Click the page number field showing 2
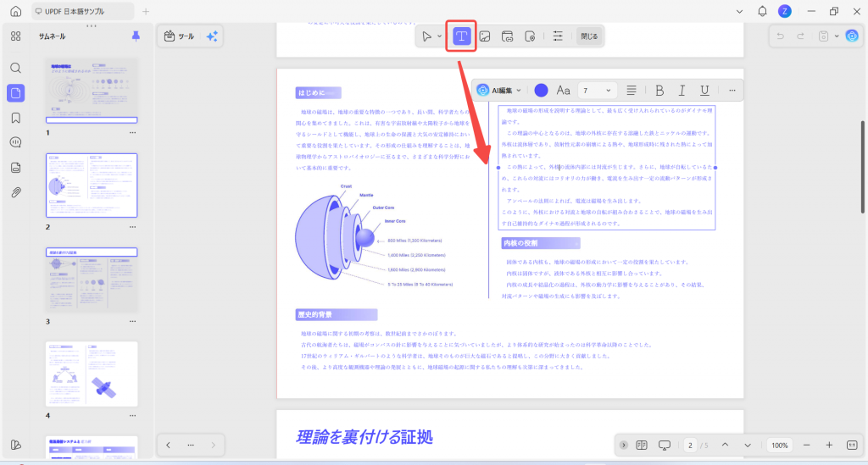Viewport: 868px width, 465px height. [690, 445]
